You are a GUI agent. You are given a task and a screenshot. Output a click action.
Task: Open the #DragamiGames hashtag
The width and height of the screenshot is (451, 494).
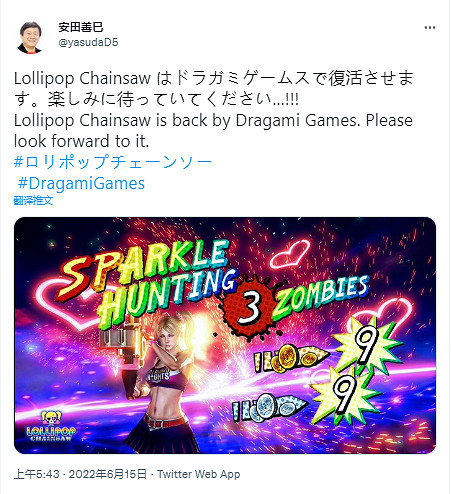82,183
